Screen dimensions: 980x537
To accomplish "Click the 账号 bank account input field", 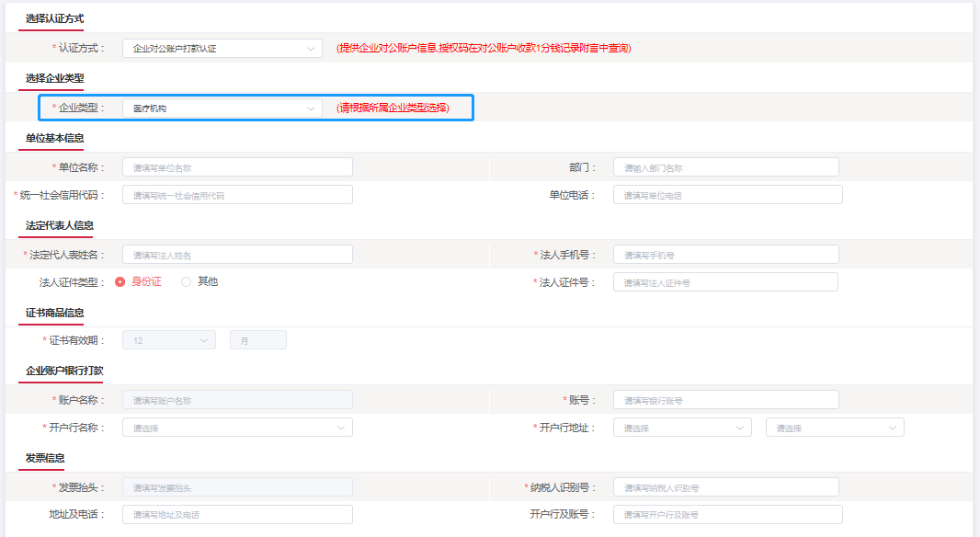I will [x=725, y=400].
